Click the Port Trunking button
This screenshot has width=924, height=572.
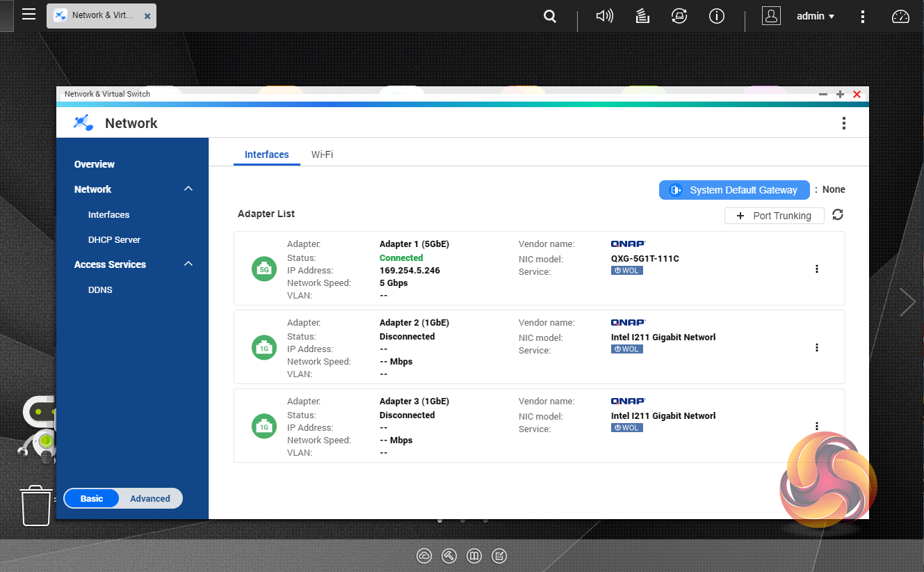[774, 216]
